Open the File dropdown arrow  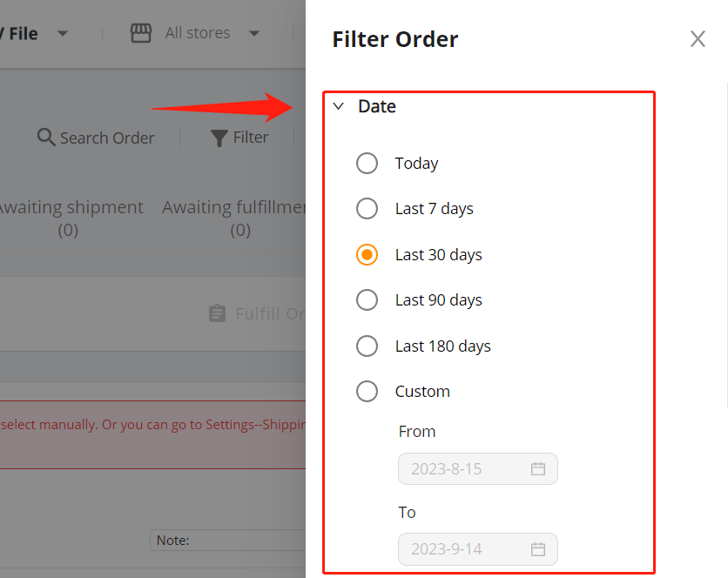[x=62, y=33]
